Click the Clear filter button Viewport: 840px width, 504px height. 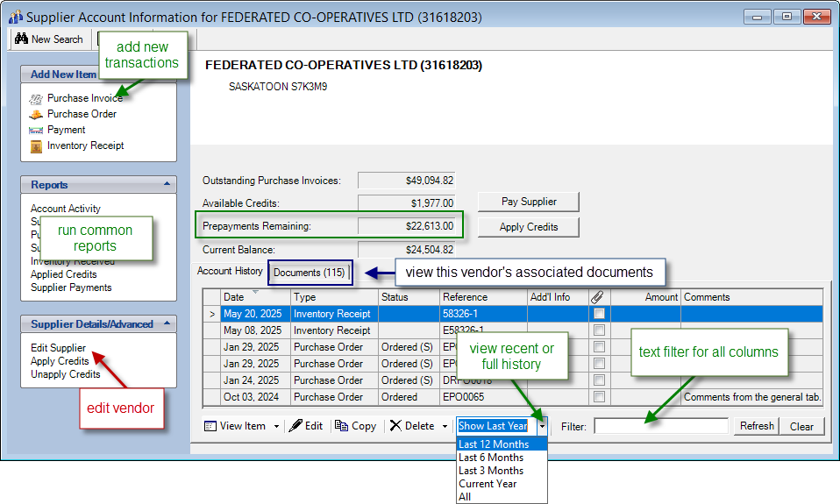click(x=801, y=426)
